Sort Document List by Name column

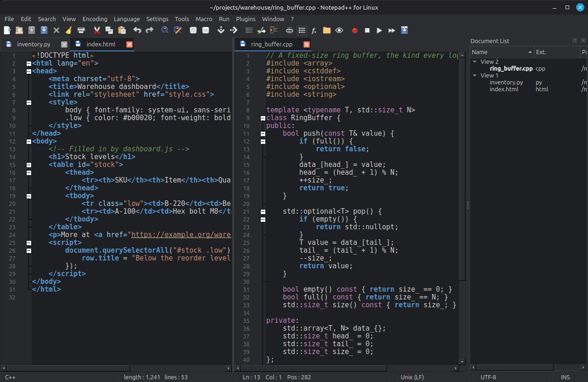(x=502, y=52)
